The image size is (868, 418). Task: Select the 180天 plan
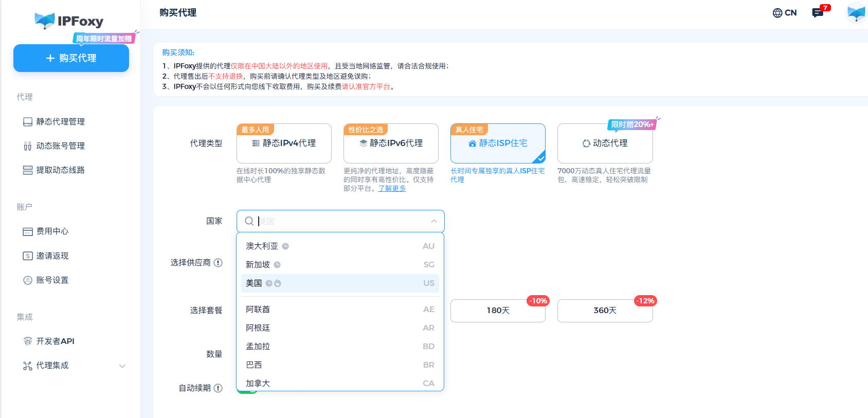click(x=498, y=311)
